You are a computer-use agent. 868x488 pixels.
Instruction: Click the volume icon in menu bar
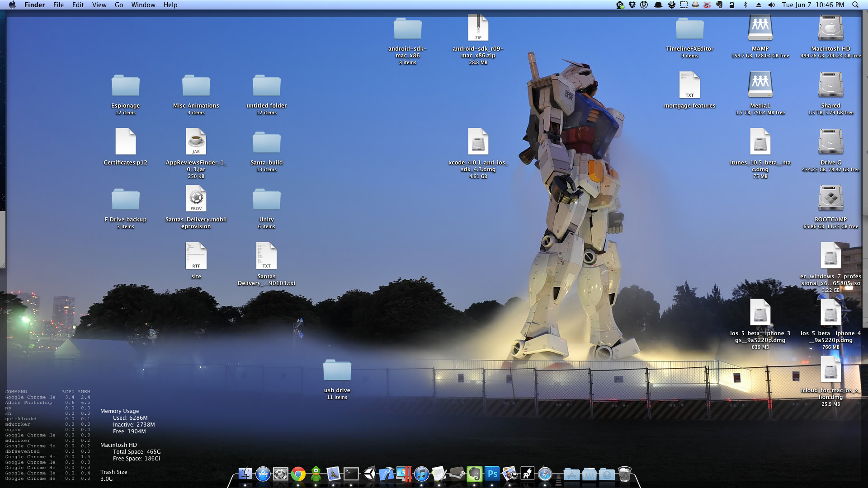click(772, 5)
